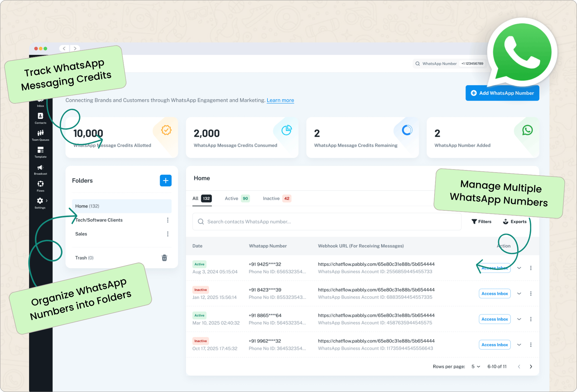577x392 pixels.
Task: Click the search contacts WhatsApp number field
Action: [x=327, y=222]
